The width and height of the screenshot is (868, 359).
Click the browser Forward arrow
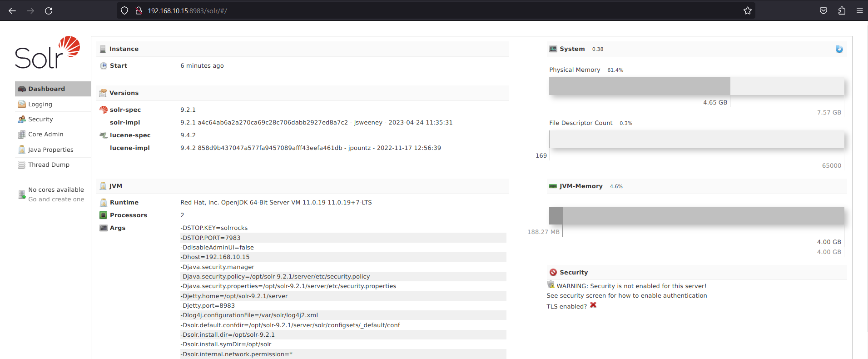(30, 10)
